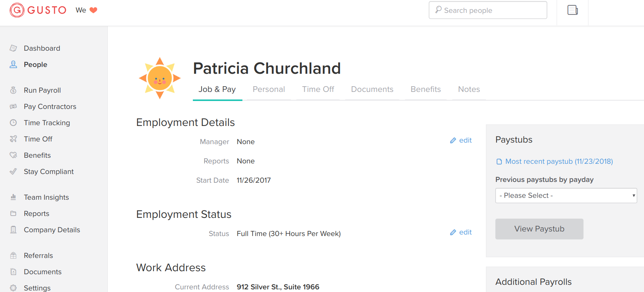Click the Stay Compliant checkmark icon
644x292 pixels.
pyautogui.click(x=13, y=172)
